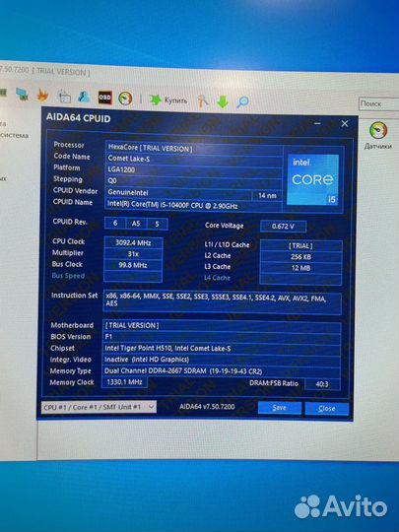The height and width of the screenshot is (532, 399).
Task: Click the blue magnifier driver updates icon
Action: pos(242,101)
